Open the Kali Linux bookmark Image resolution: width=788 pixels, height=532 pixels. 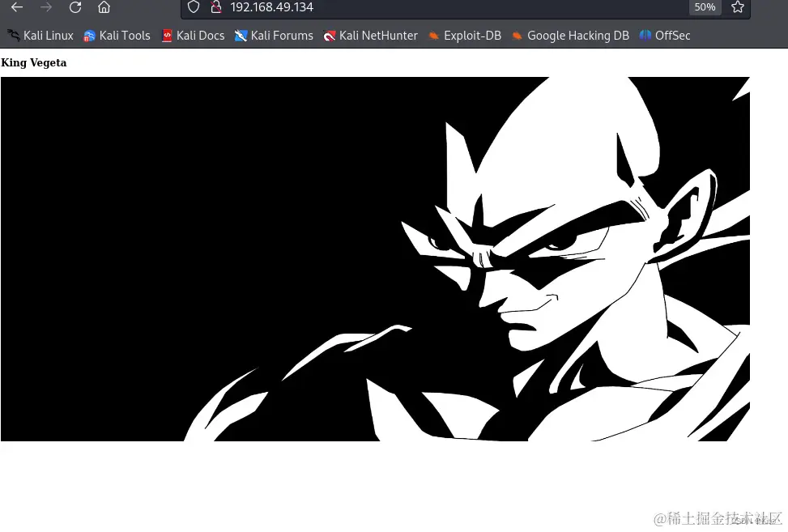tap(40, 36)
